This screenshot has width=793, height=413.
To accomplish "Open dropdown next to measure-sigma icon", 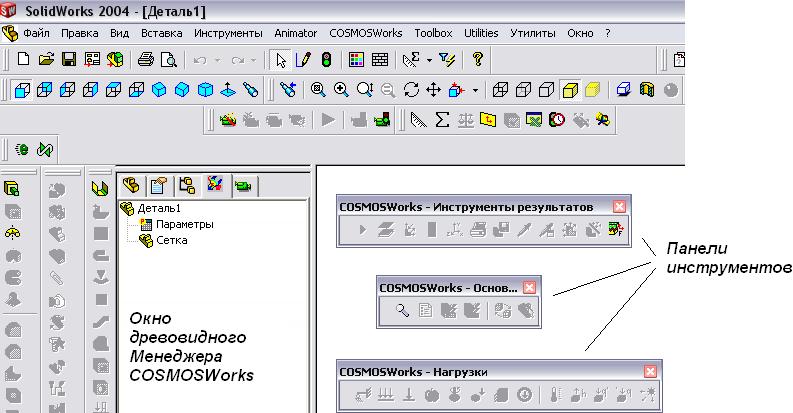I will pos(429,60).
